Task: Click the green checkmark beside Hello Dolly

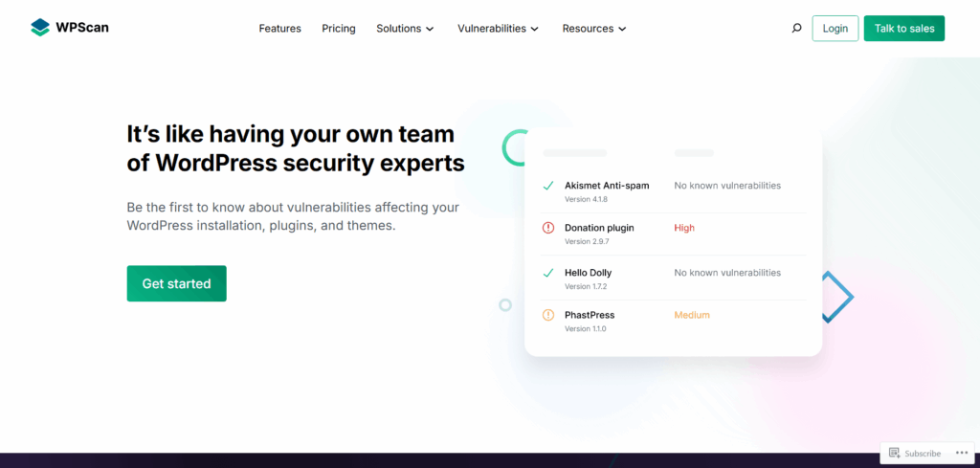Action: coord(548,273)
